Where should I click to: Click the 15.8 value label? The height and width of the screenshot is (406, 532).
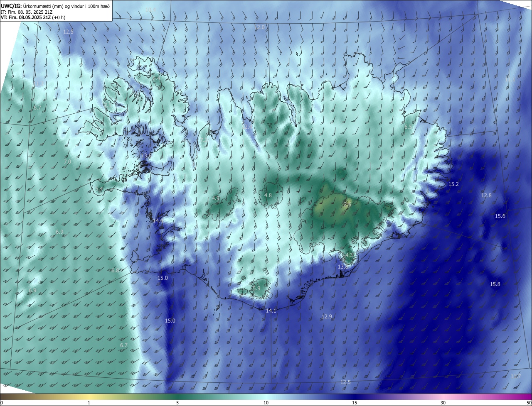tap(495, 284)
